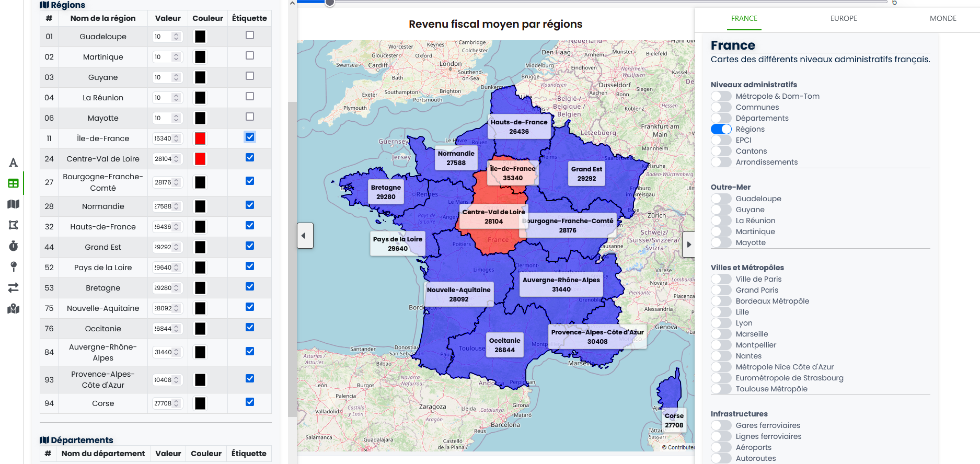The width and height of the screenshot is (980, 464).
Task: Check the Mayotte étiquette box
Action: click(x=250, y=117)
